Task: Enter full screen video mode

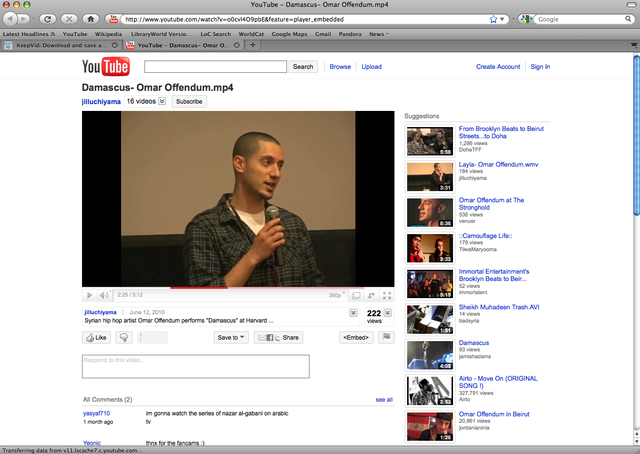Action: [x=387, y=295]
